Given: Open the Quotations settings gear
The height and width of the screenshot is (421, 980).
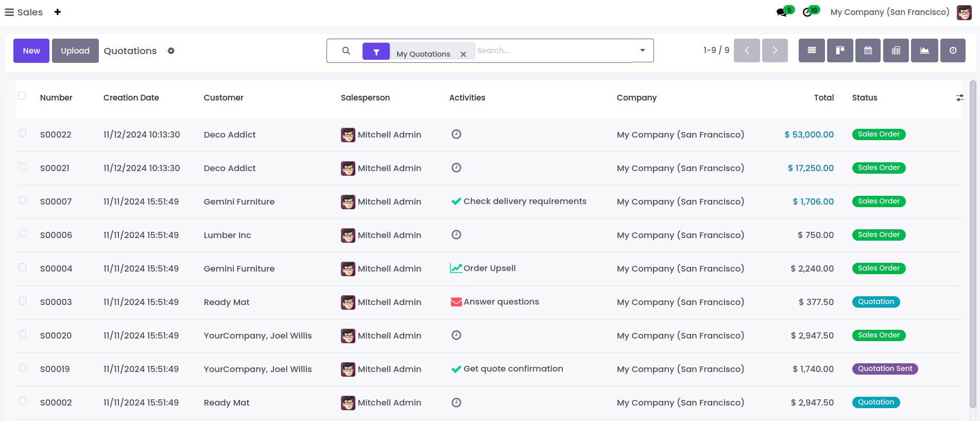Looking at the screenshot, I should (x=171, y=51).
